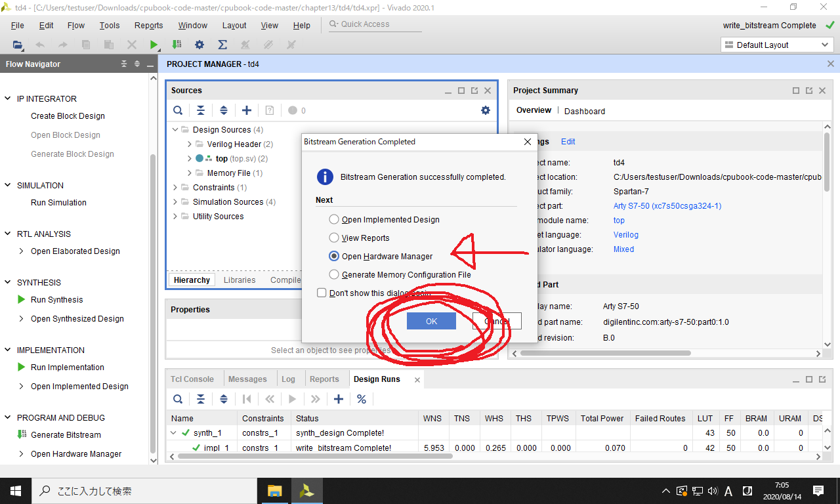Open the Reports menu
Screen dimensions: 840x504
click(x=148, y=25)
